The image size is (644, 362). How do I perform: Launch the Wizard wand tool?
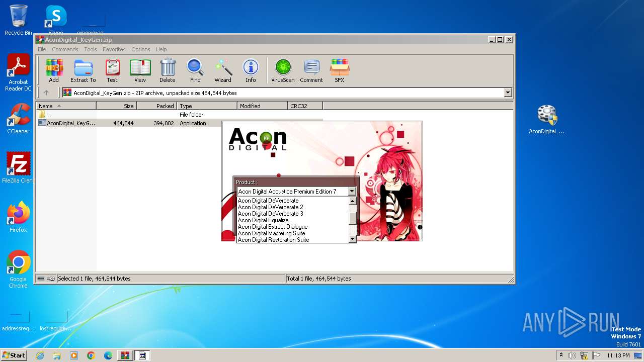[x=223, y=71]
